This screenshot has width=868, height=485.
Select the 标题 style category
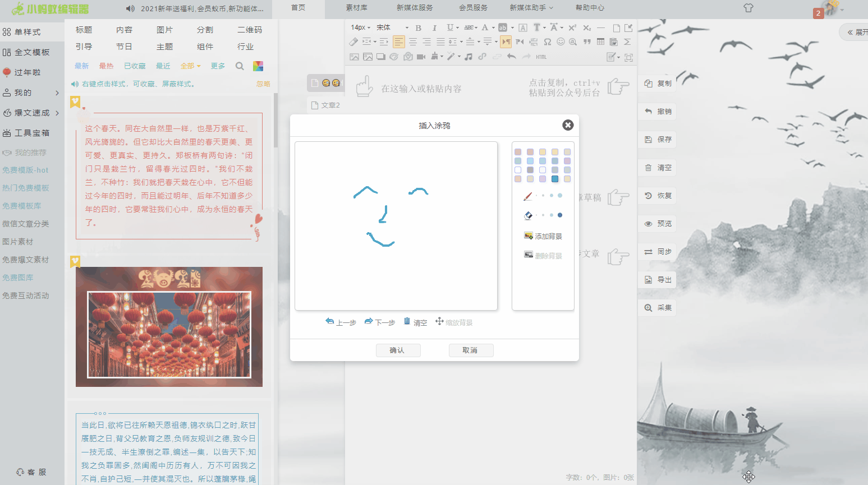84,30
